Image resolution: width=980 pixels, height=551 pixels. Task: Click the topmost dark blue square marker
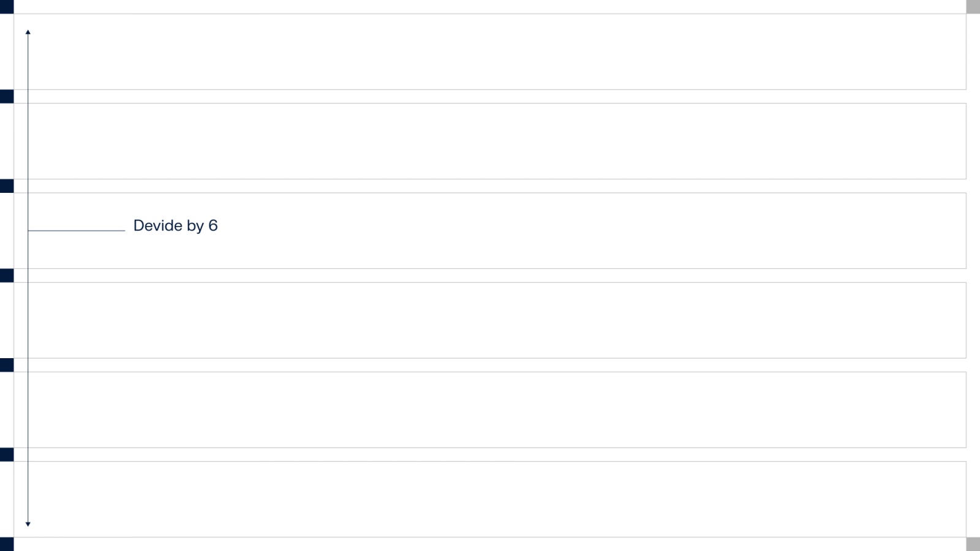(7, 7)
